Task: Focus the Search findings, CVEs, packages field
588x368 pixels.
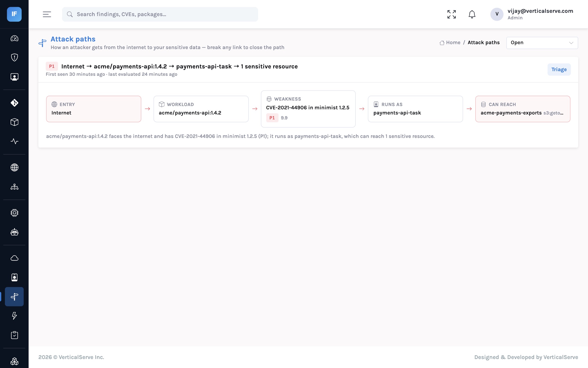Action: pos(160,14)
